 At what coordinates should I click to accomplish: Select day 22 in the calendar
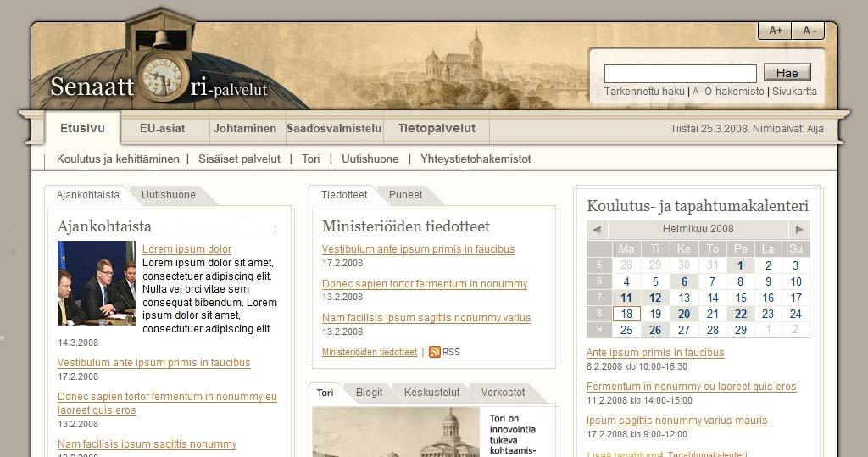741,314
